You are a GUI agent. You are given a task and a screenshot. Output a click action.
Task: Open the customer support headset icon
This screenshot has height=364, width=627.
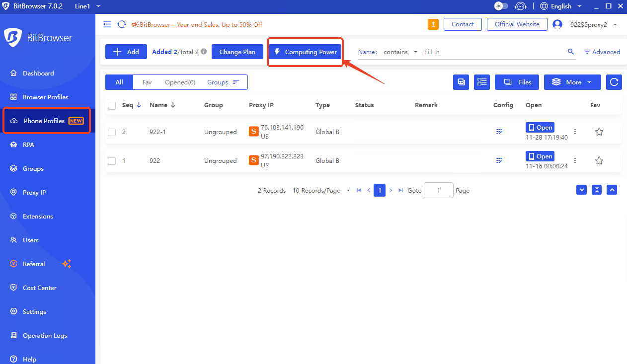click(520, 6)
